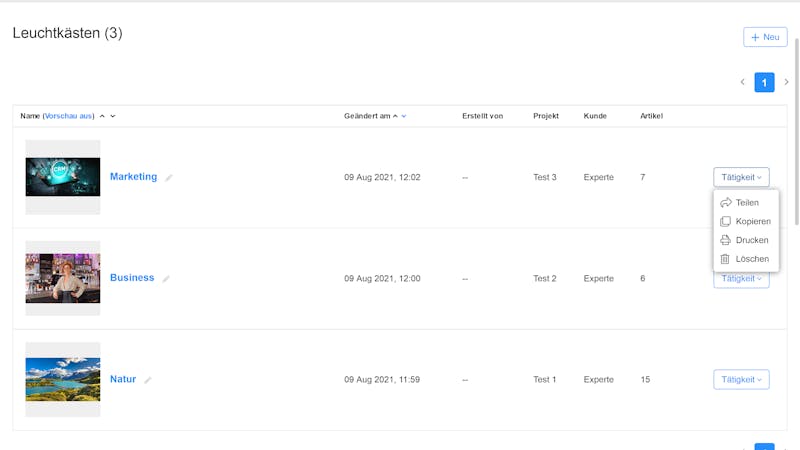Image resolution: width=800 pixels, height=450 pixels.
Task: Open Tätigkeit dropdown for Natur
Action: point(741,380)
